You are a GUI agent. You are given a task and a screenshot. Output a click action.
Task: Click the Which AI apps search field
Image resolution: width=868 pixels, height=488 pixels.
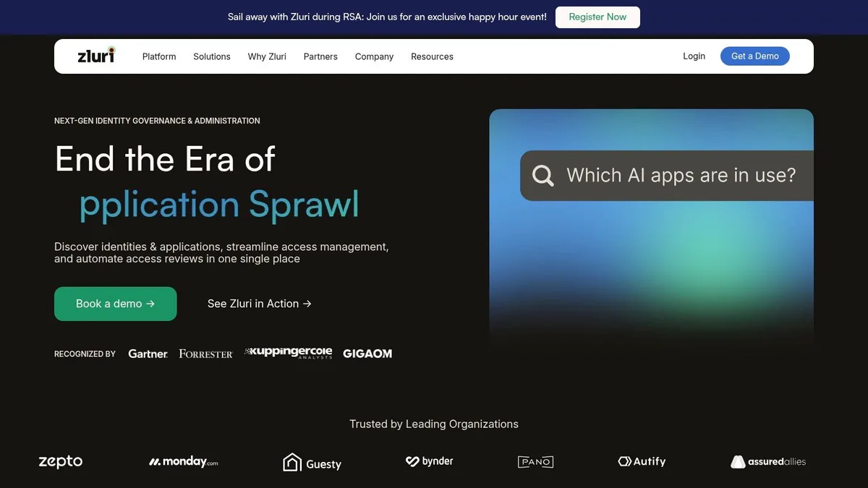(667, 176)
